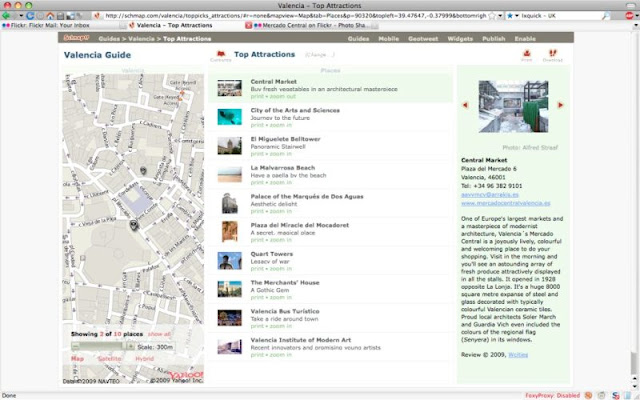The image size is (640, 400).
Task: Click the Download icon above the detail panel
Action: 552,56
